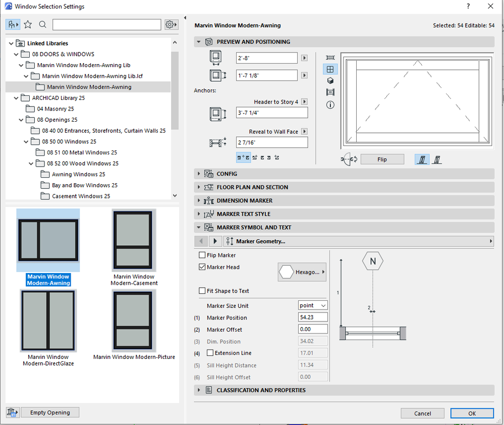Screen dimensions: 504x425
Task: Enable Fit Shape to Text
Action: [x=202, y=291]
